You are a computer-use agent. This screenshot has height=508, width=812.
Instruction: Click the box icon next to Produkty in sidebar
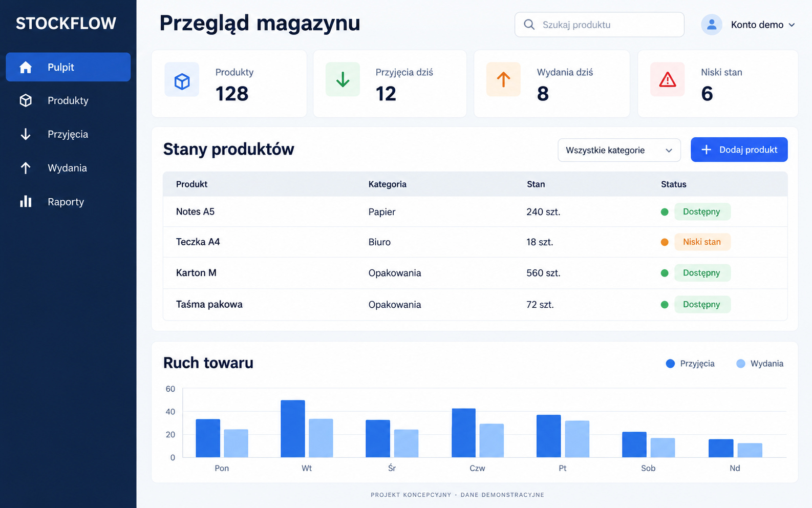tap(26, 100)
